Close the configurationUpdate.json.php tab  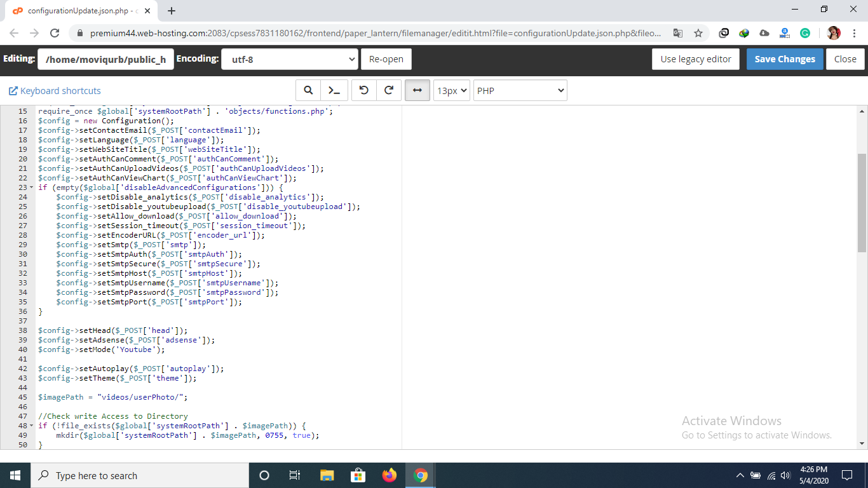[149, 11]
